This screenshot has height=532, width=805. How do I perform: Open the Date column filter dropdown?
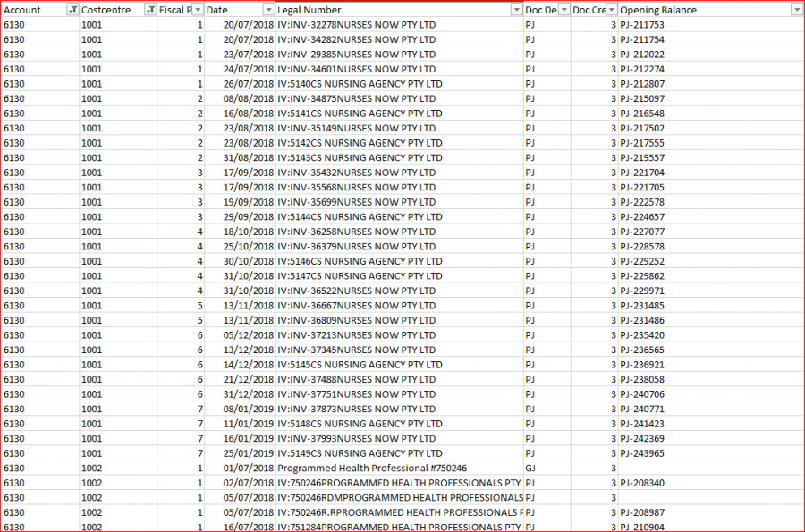(268, 10)
